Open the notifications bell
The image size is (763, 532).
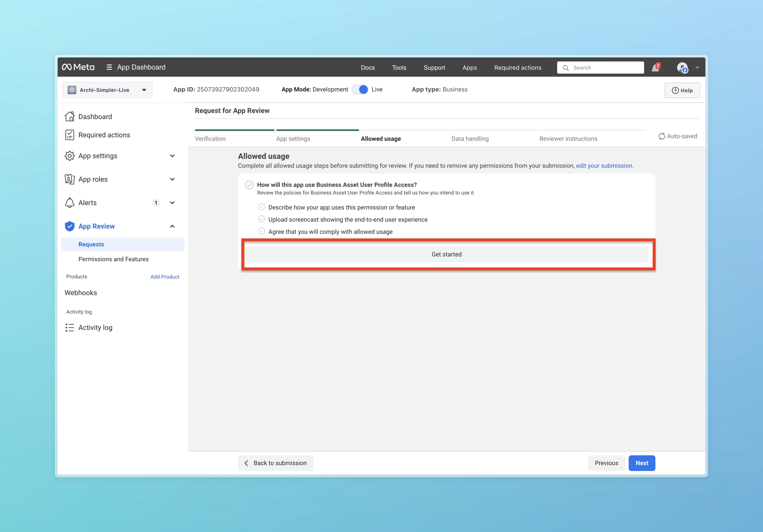click(x=655, y=68)
